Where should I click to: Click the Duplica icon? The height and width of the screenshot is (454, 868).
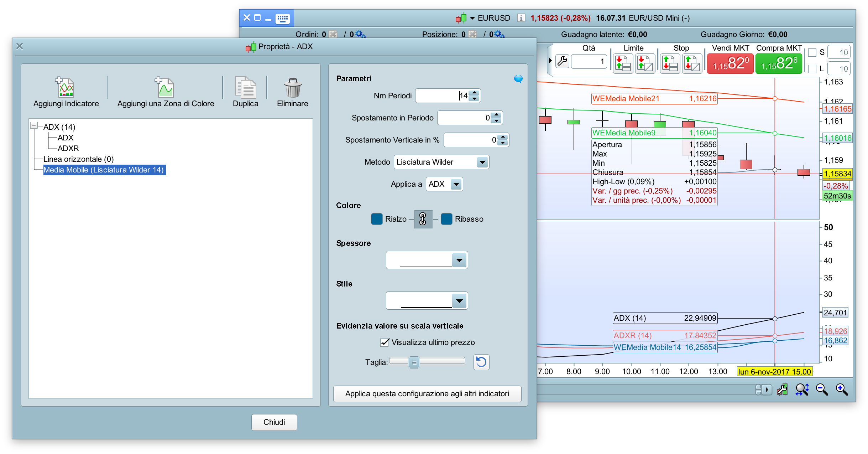pyautogui.click(x=245, y=88)
